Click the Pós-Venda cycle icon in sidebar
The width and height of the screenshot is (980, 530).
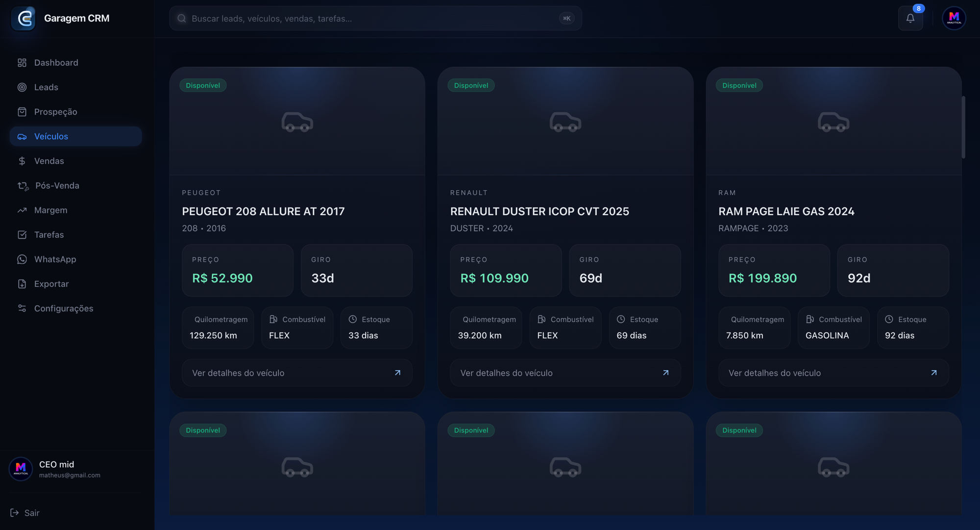23,186
